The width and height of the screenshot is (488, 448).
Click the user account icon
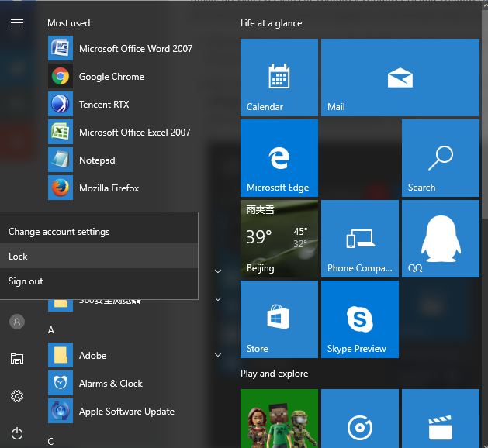click(x=17, y=322)
